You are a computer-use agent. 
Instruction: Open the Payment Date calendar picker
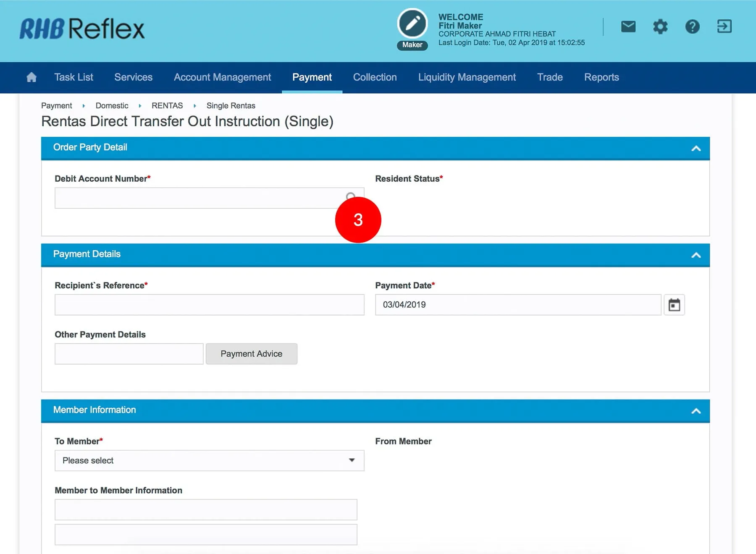[674, 305]
